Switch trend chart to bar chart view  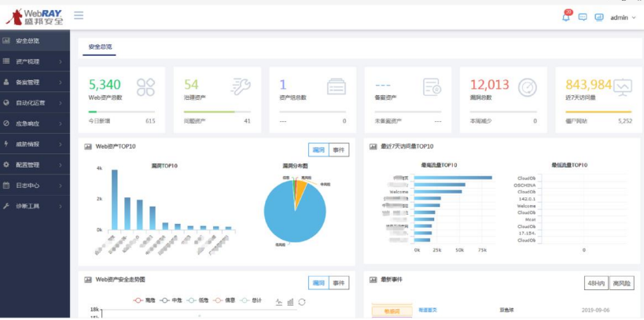tap(290, 301)
